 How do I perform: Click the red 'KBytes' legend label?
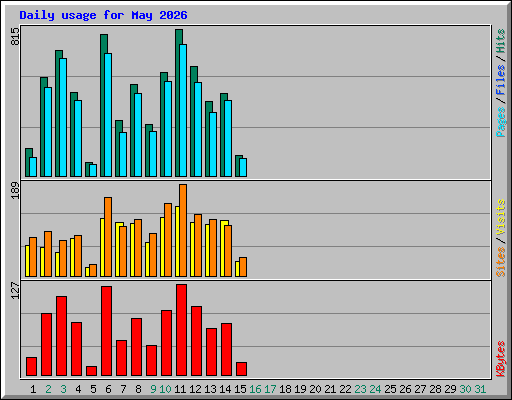[500, 359]
